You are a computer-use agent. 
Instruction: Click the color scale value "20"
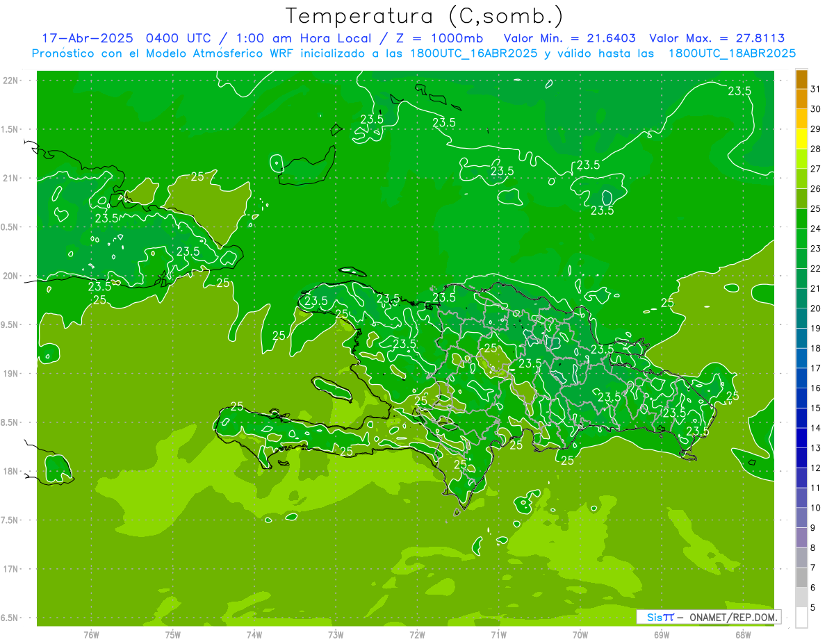pos(816,308)
